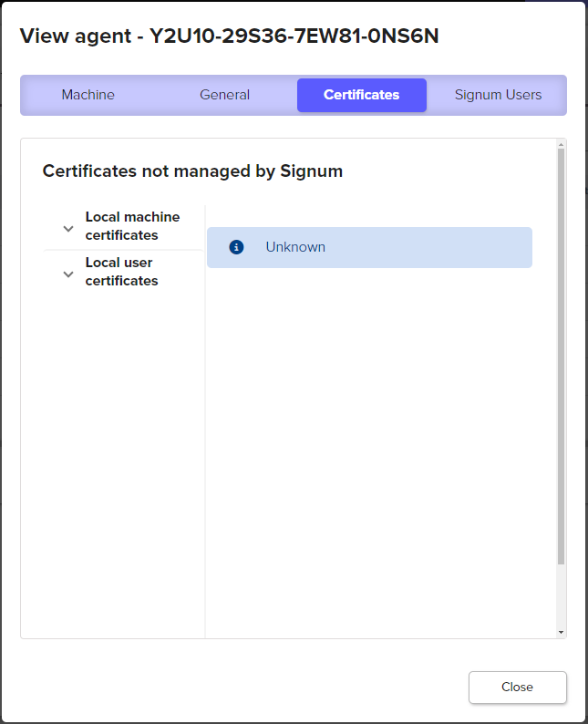Click the certificates panel scrollbar thumb

point(561,356)
